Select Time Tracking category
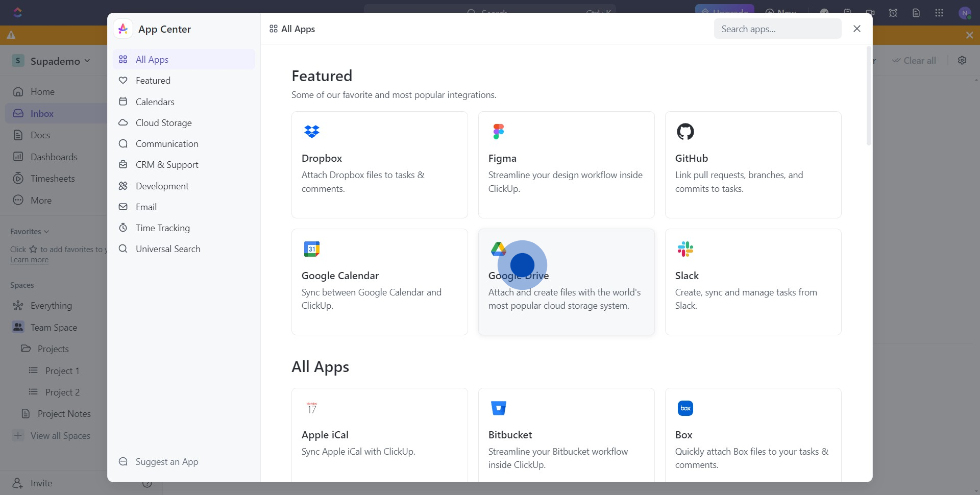Viewport: 980px width, 495px height. [x=184, y=228]
